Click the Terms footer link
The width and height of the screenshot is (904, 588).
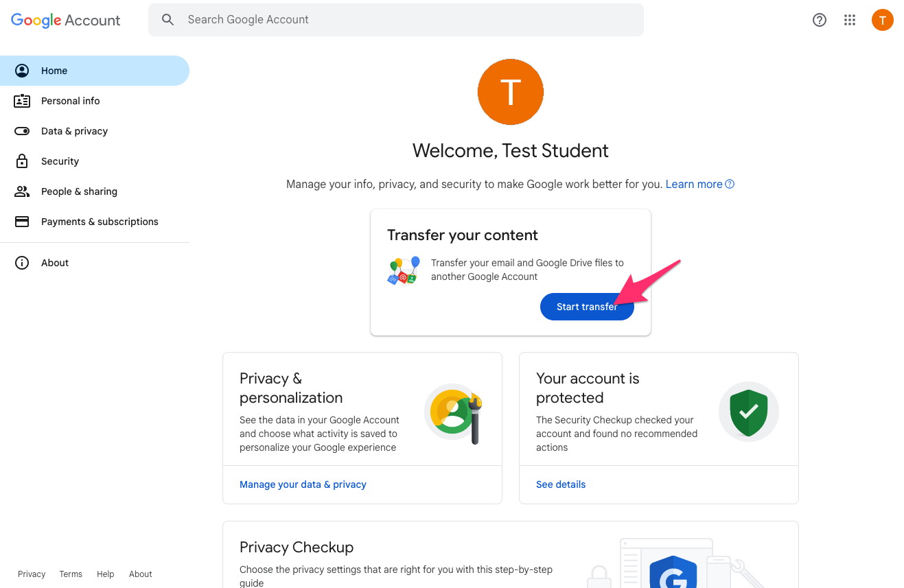click(71, 574)
